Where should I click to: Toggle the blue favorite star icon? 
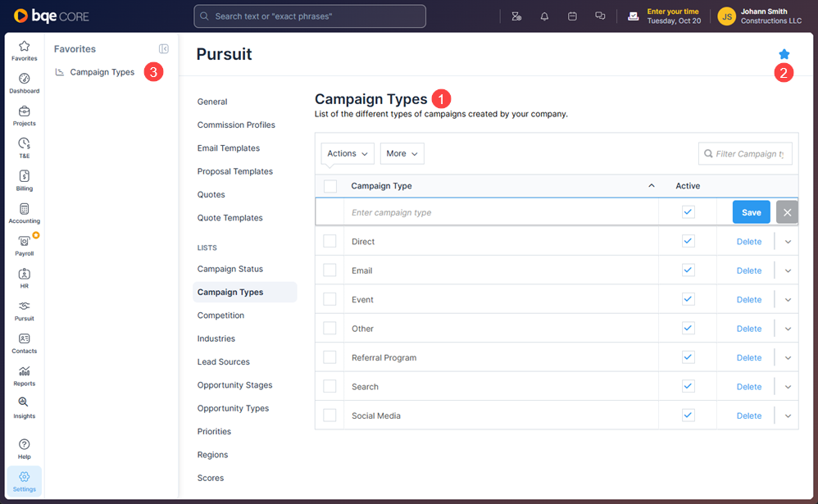784,54
